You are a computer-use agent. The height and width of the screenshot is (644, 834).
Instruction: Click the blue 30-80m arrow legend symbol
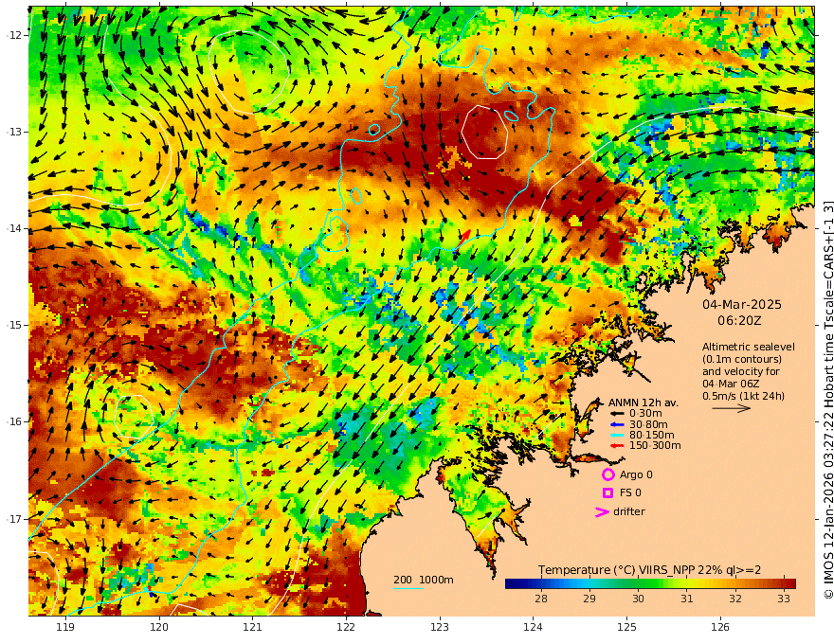(x=616, y=424)
